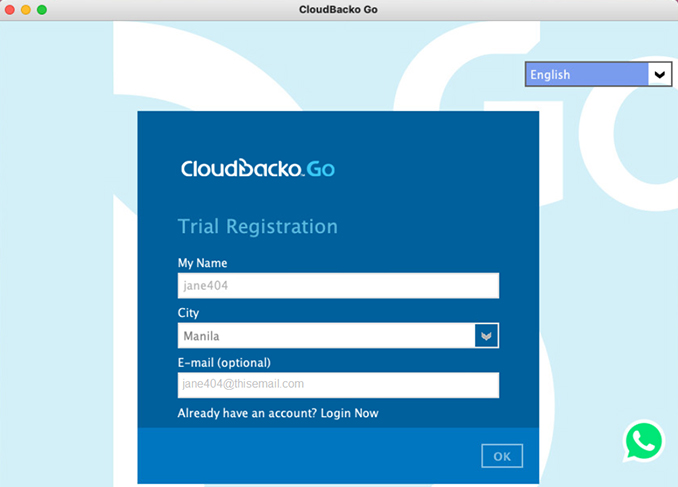Open the City dropdown arrow
678x487 pixels.
click(x=486, y=336)
